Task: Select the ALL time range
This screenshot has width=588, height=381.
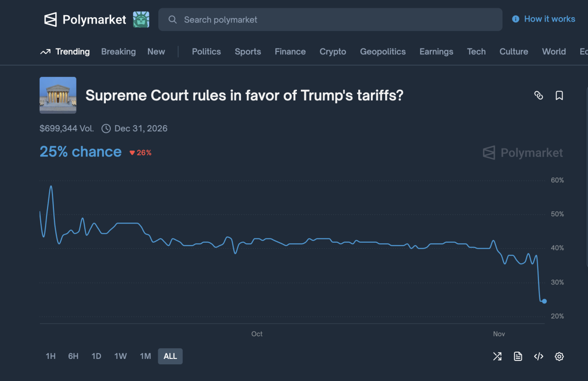Action: coord(170,356)
